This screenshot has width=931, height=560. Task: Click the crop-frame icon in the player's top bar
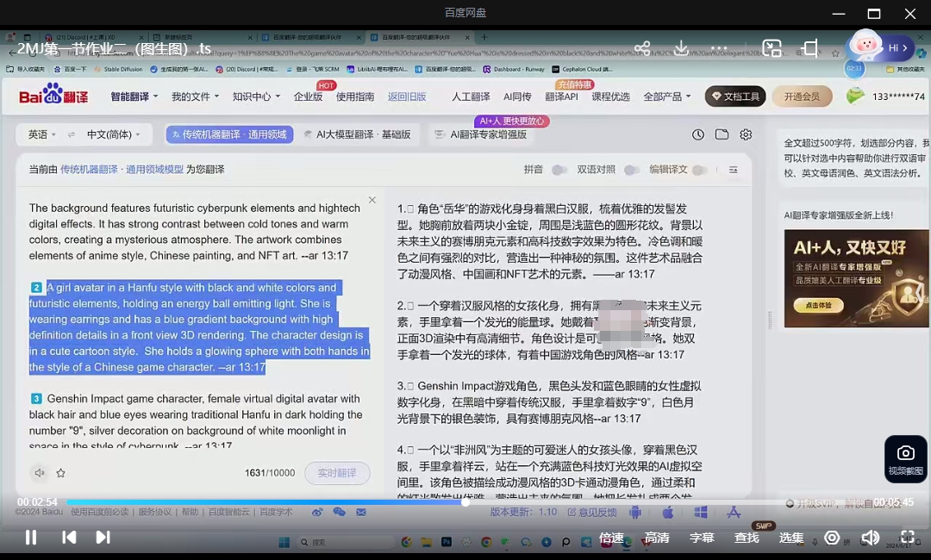click(x=809, y=48)
